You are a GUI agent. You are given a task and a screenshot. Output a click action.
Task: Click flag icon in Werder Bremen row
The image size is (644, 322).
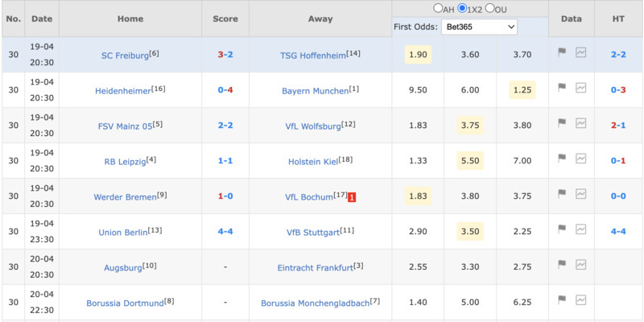point(561,193)
